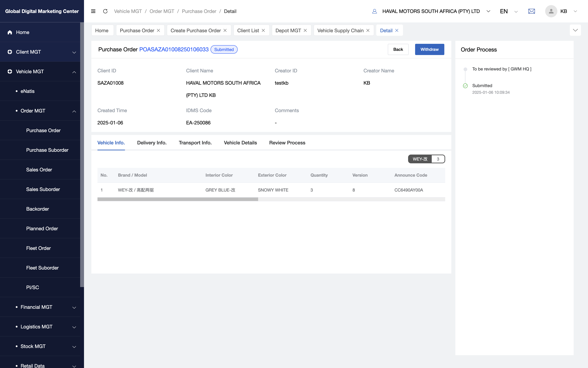Click the sidebar vertical scrollbar
This screenshot has height=368, width=588.
point(82,155)
